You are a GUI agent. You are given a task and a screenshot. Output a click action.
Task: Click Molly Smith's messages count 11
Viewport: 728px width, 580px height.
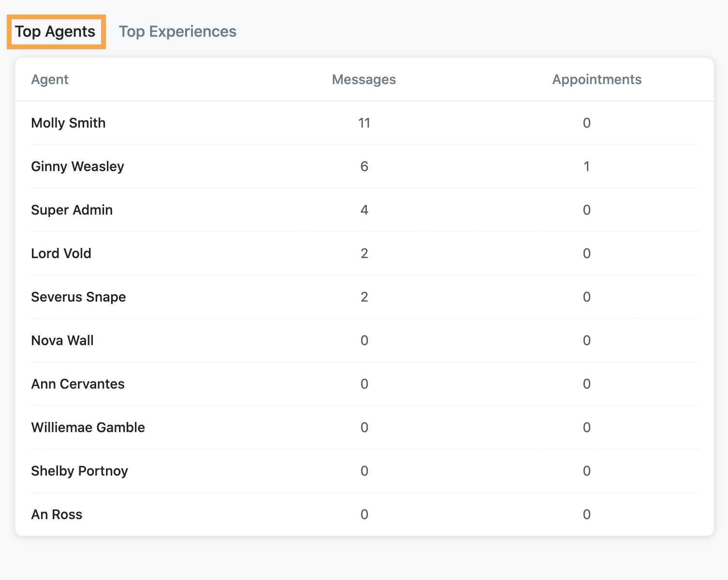364,123
